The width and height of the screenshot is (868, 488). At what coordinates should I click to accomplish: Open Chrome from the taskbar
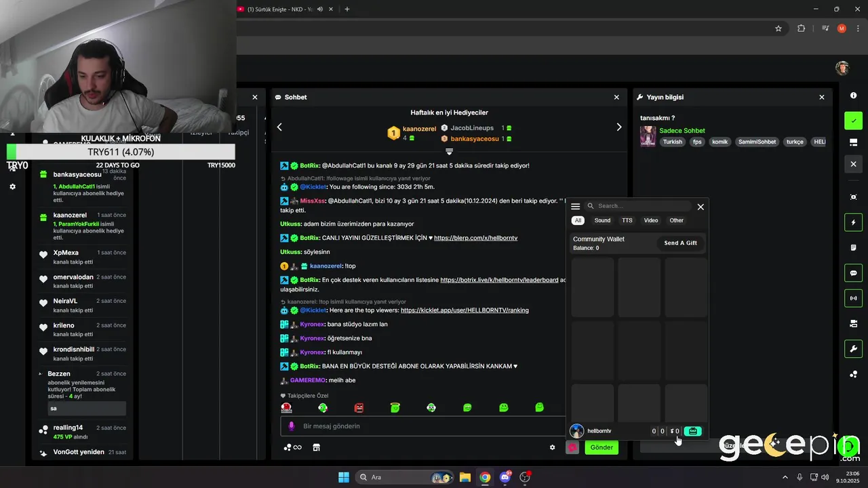click(485, 477)
